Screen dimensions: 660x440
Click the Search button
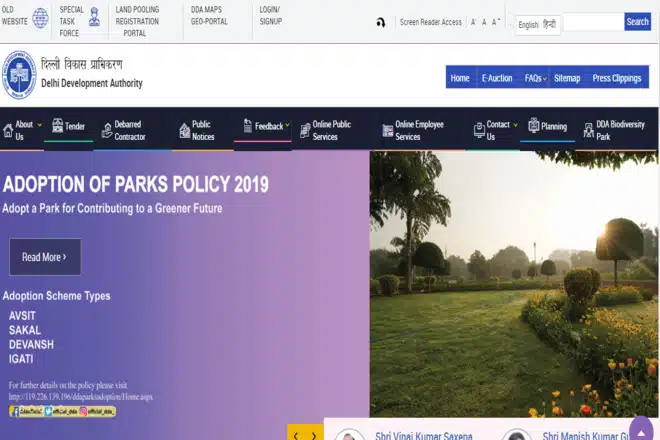point(637,21)
